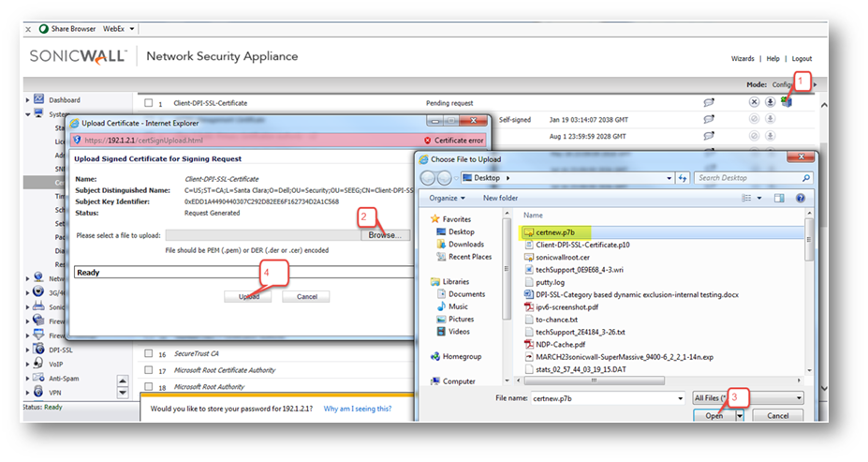Screen dimensions: 868x462
Task: Toggle preview pane icon in file dialog
Action: [779, 198]
